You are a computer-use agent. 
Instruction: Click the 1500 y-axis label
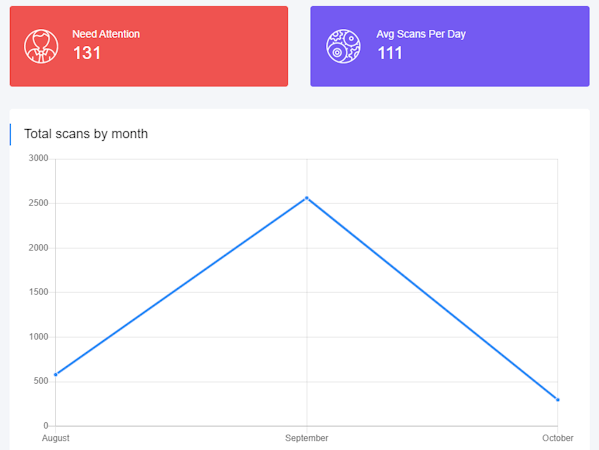point(39,292)
